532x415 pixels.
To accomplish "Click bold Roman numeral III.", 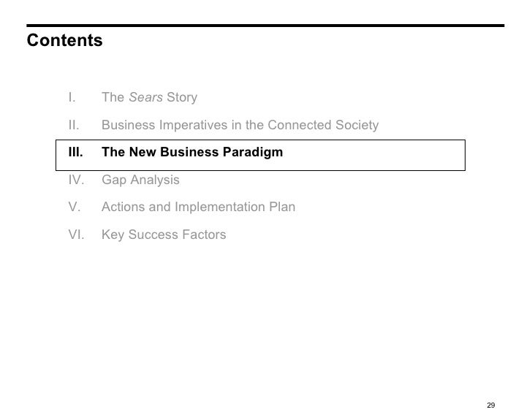I will (x=75, y=152).
